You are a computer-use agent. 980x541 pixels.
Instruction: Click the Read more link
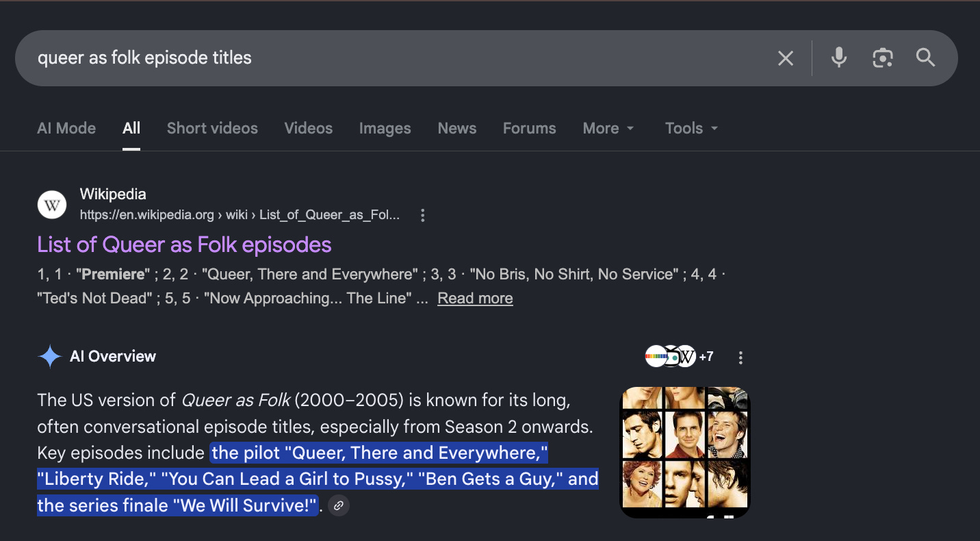pyautogui.click(x=475, y=299)
